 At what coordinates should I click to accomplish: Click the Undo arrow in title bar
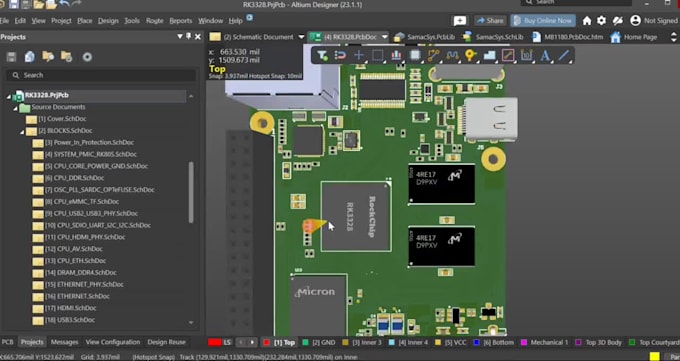64,4
